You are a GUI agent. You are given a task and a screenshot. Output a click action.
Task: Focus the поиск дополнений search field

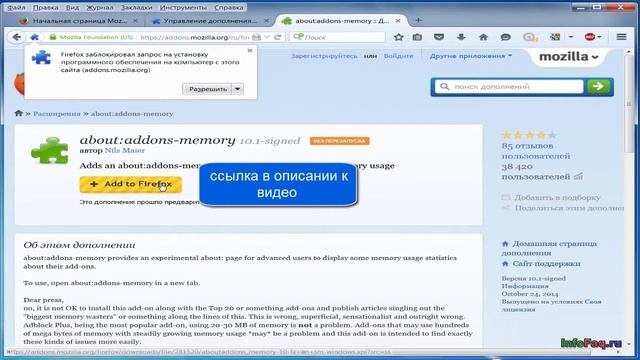coord(509,87)
